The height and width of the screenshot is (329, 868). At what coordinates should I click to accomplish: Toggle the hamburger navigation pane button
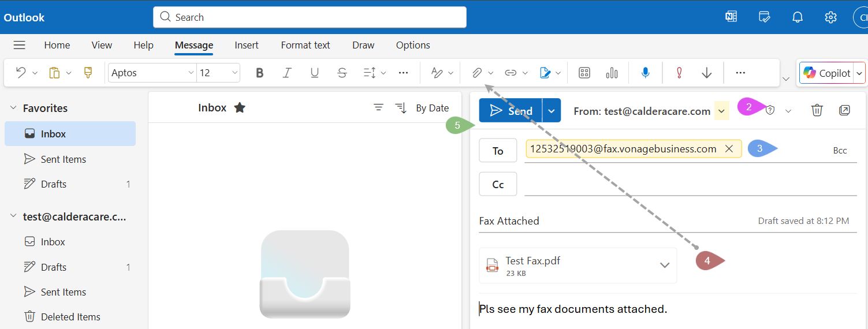20,45
